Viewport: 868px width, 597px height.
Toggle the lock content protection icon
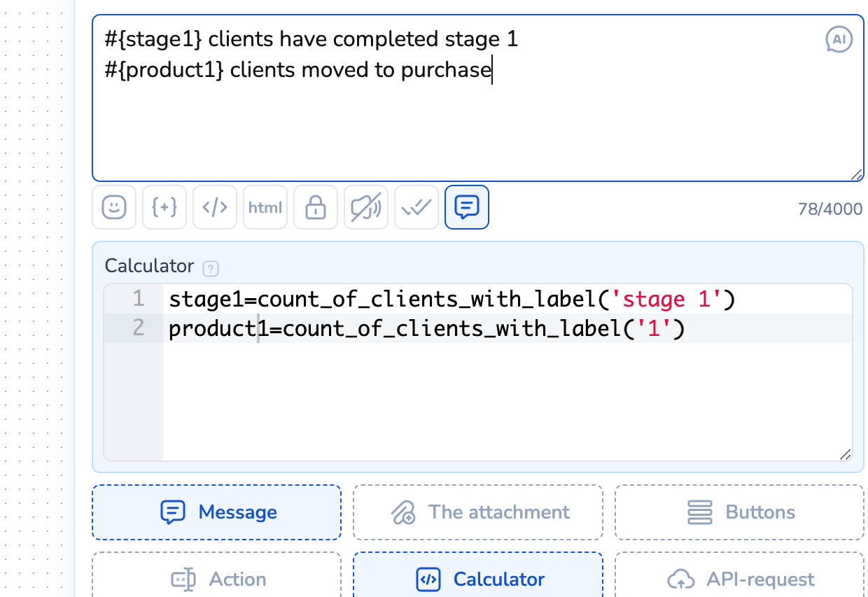[316, 207]
